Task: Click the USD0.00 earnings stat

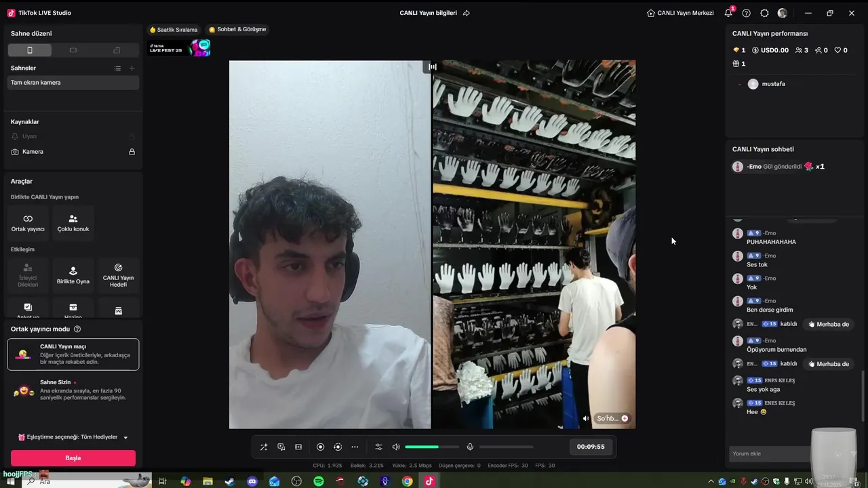Action: point(770,50)
